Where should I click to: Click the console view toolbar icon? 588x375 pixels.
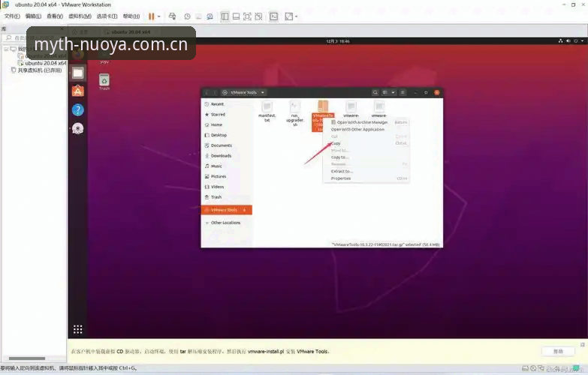[274, 16]
